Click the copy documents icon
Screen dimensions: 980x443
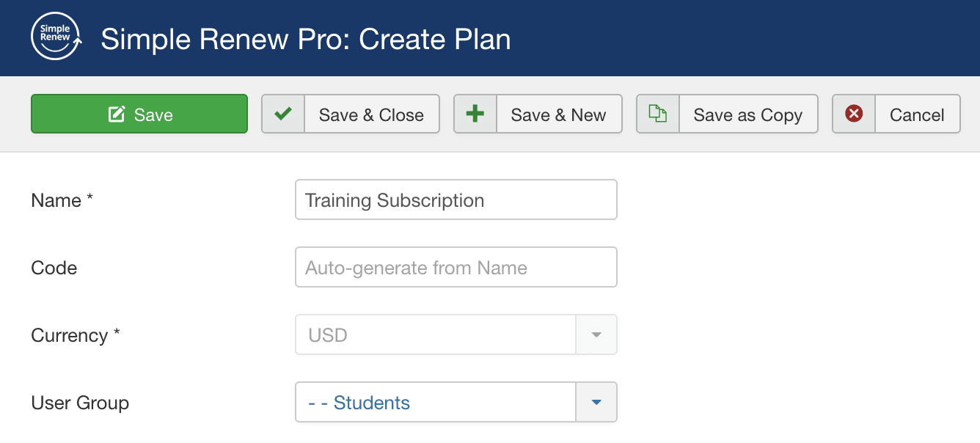(x=658, y=114)
